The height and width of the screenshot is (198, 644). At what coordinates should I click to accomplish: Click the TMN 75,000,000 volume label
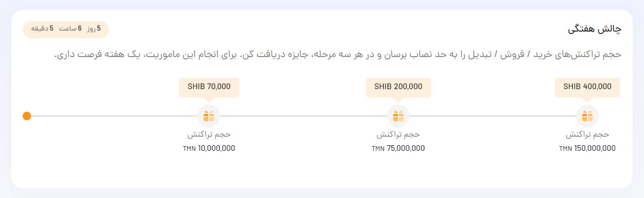click(x=398, y=148)
